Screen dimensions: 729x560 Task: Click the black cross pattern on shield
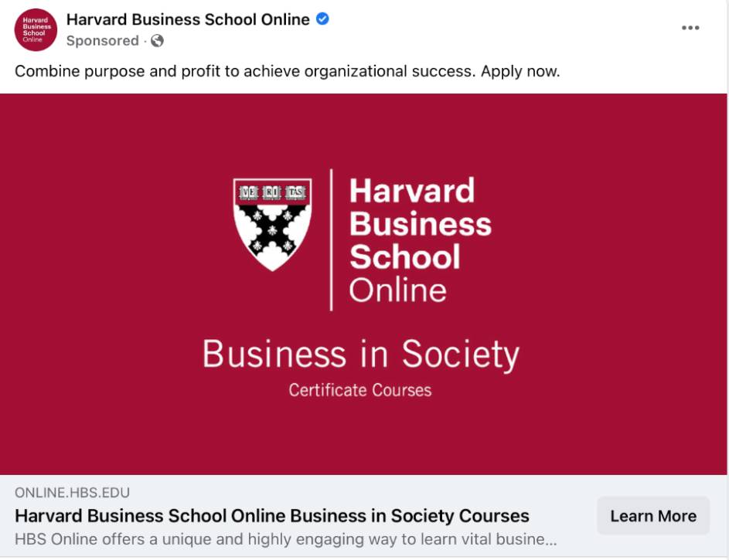click(272, 230)
